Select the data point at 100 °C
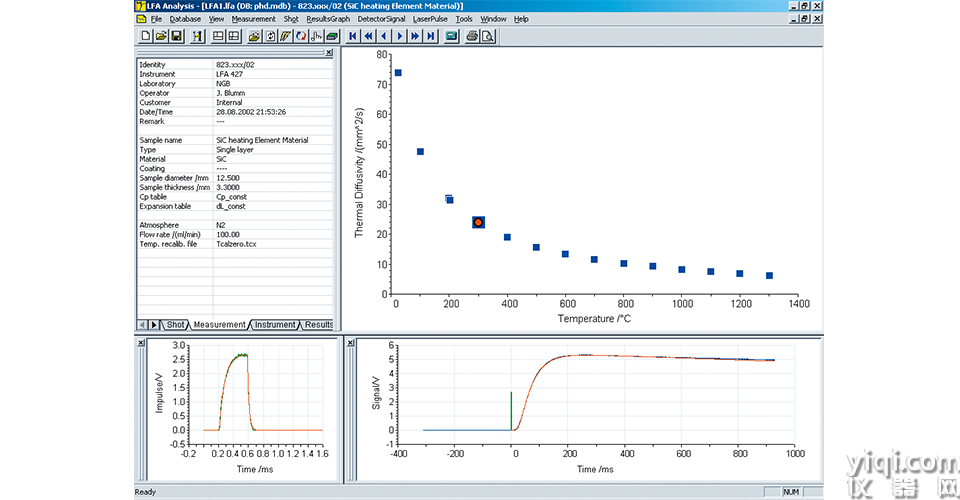The image size is (960, 500). click(420, 152)
